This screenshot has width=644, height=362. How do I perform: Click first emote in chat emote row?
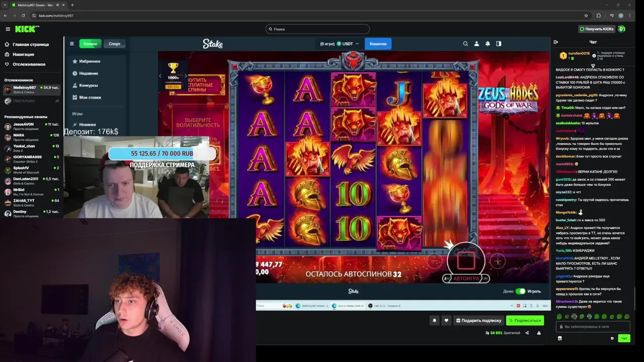coord(559,317)
